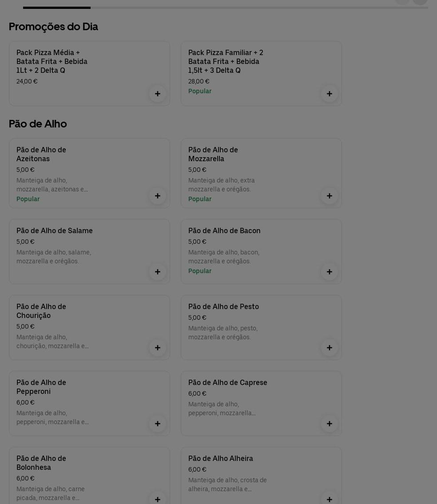Open Pão de Alho de Salame title
437x504 pixels.
pyautogui.click(x=55, y=230)
